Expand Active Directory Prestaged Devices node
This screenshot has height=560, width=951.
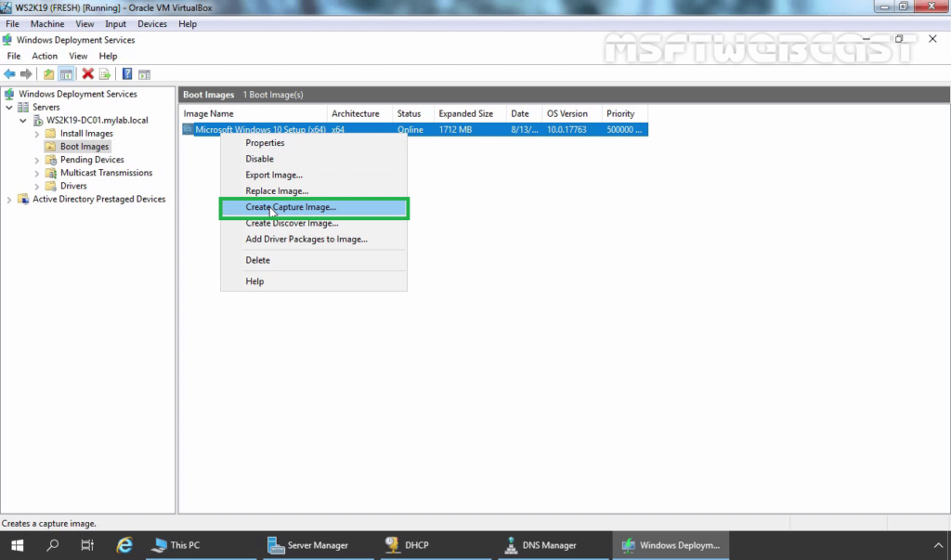(9, 200)
